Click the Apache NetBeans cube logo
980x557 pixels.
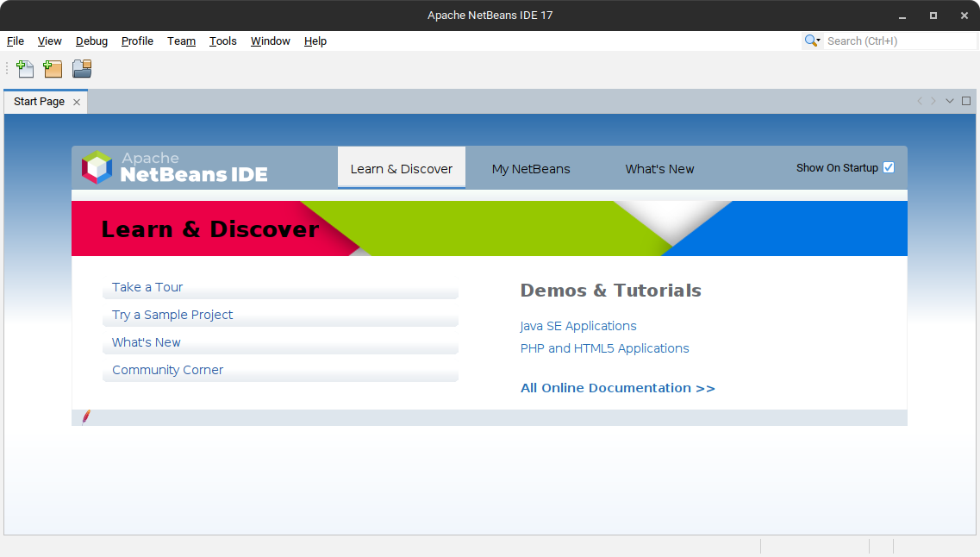click(x=97, y=167)
